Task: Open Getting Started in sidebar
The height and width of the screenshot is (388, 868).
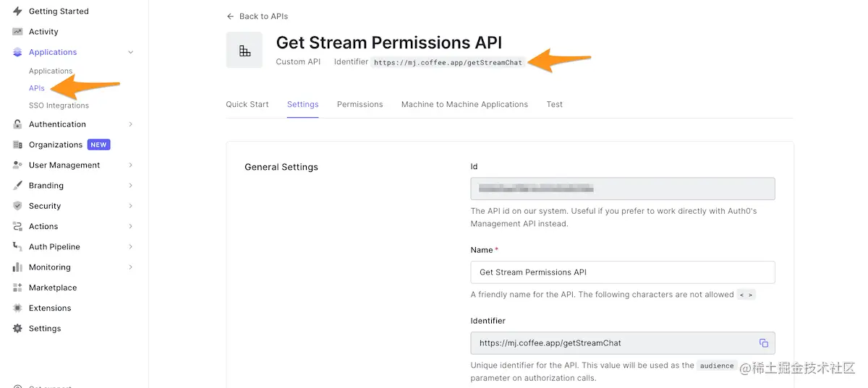Action: coord(59,12)
